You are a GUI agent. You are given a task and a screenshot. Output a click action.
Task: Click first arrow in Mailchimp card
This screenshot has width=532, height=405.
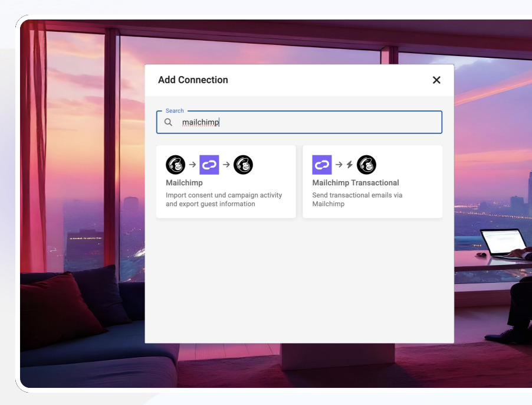[192, 165]
